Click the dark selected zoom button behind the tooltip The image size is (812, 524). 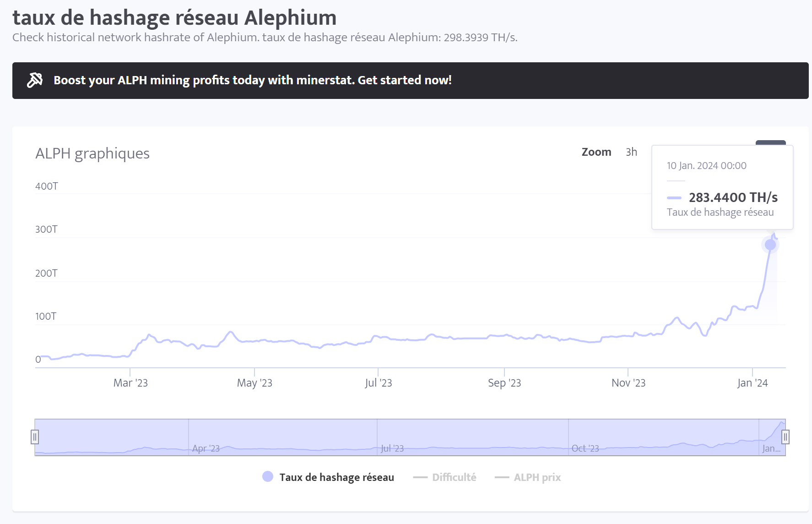770,142
